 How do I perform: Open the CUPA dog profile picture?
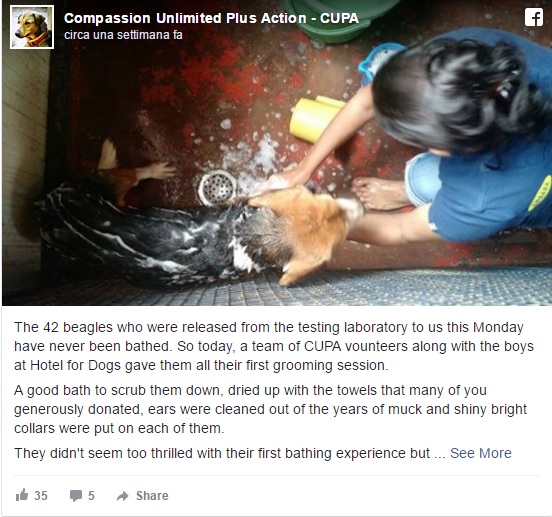pyautogui.click(x=32, y=27)
